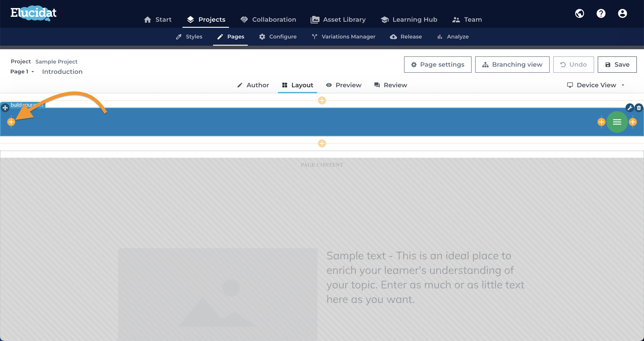The height and width of the screenshot is (341, 644).
Task: Click the Save button
Action: point(617,64)
